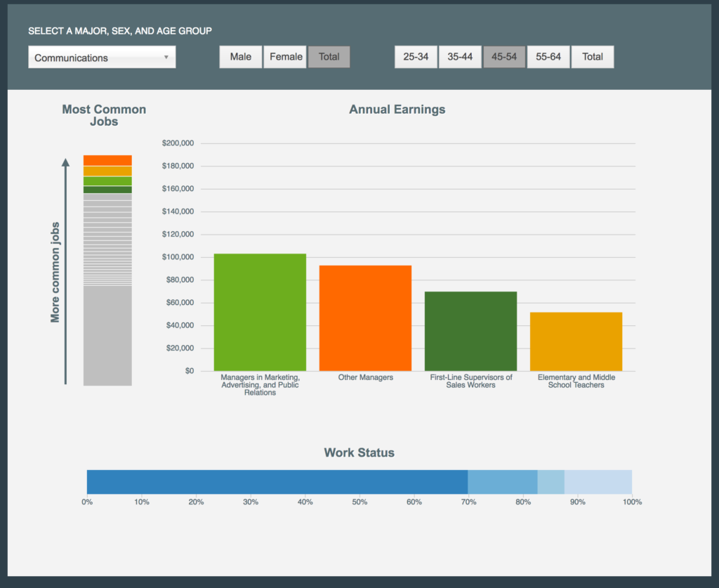Select the 45-54 age group
This screenshot has height=588, width=719.
point(504,57)
